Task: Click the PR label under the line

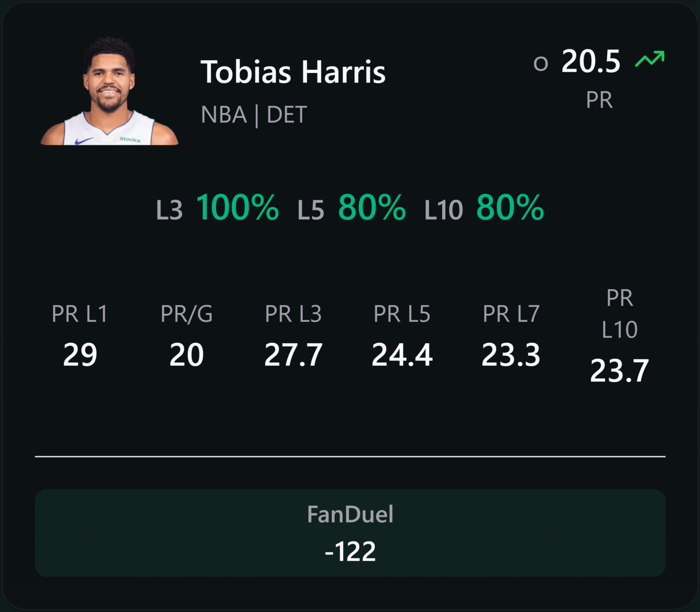Action: point(599,100)
